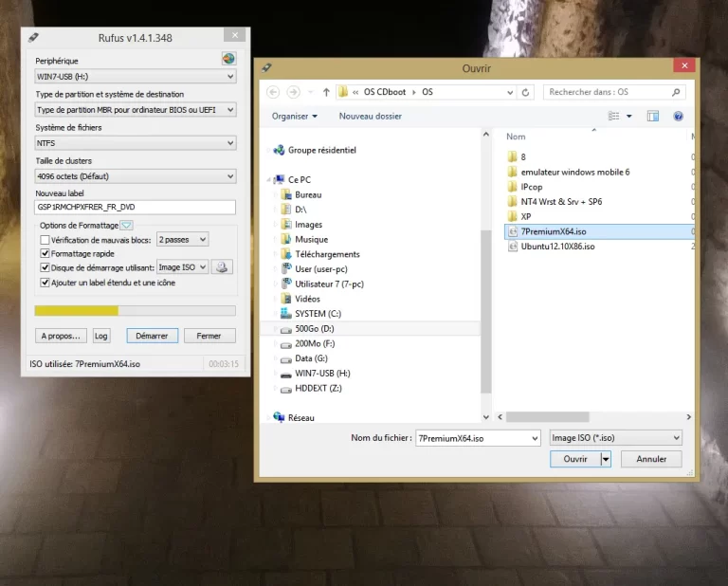Open the Périphérique WIN7-USB dropdown

click(136, 76)
